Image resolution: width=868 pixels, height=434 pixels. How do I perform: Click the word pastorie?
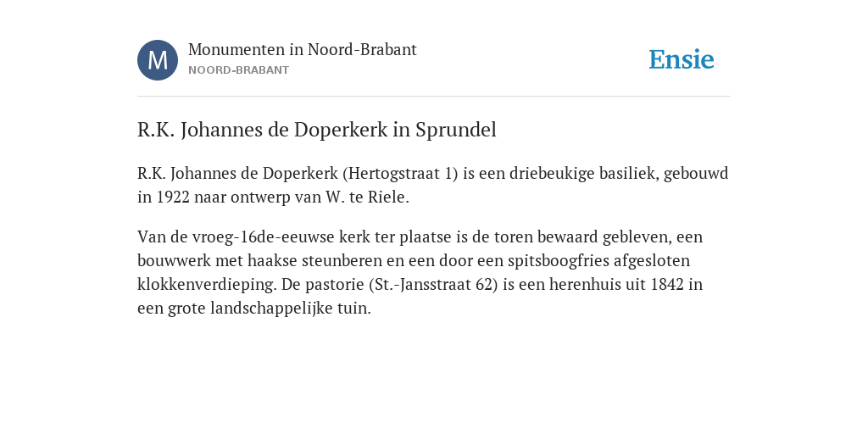[335, 285]
